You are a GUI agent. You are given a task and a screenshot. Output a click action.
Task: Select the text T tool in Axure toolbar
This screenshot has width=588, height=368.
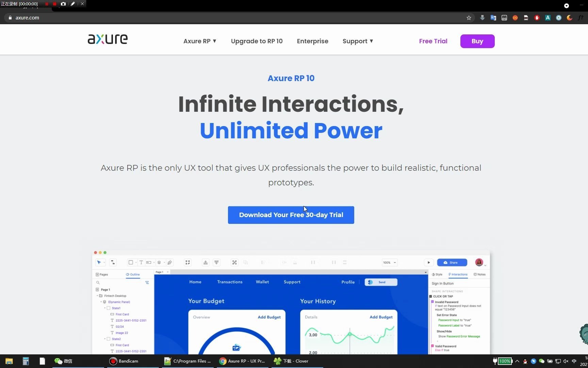pos(141,262)
